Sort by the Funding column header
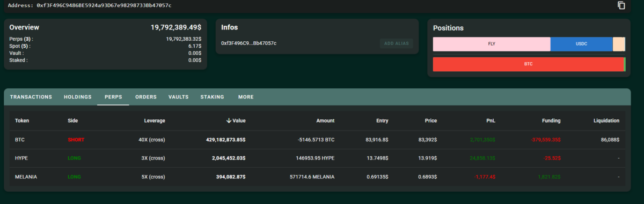The width and height of the screenshot is (644, 204). click(551, 121)
